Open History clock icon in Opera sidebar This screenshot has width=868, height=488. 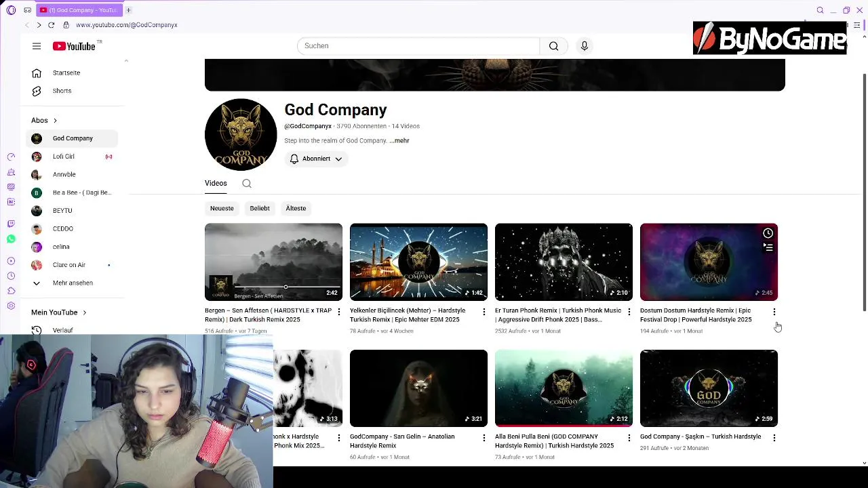(11, 276)
